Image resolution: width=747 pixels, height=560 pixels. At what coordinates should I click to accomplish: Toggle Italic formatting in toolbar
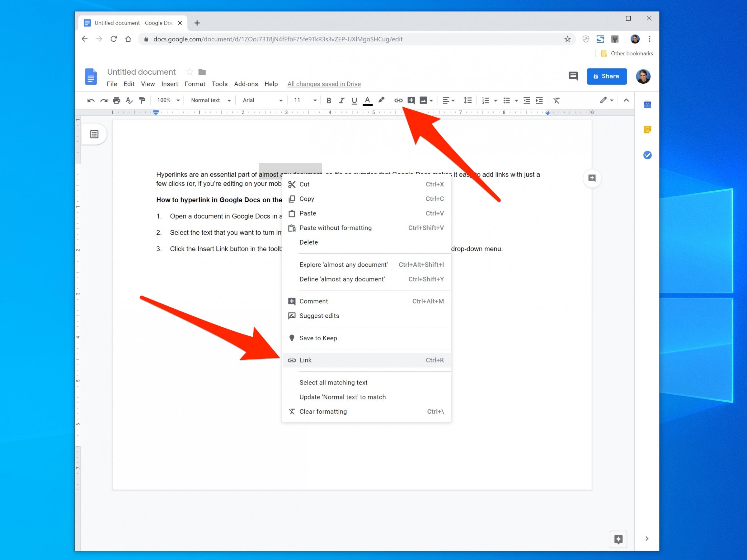pos(341,100)
